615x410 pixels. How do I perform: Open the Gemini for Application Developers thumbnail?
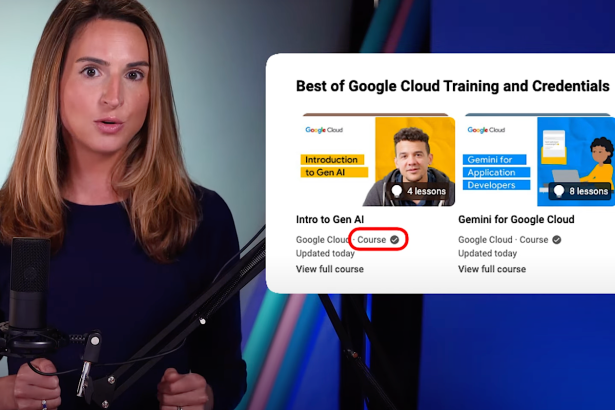537,161
